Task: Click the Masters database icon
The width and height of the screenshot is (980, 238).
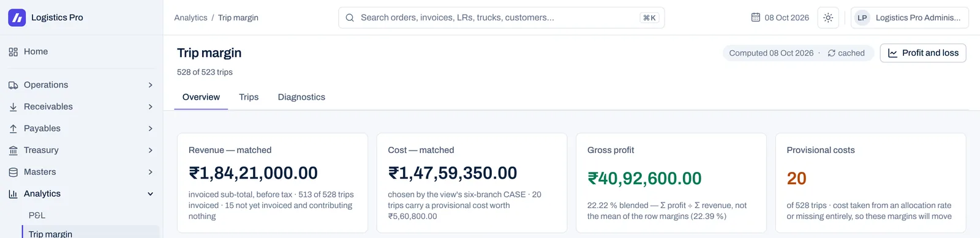Action: pyautogui.click(x=13, y=173)
